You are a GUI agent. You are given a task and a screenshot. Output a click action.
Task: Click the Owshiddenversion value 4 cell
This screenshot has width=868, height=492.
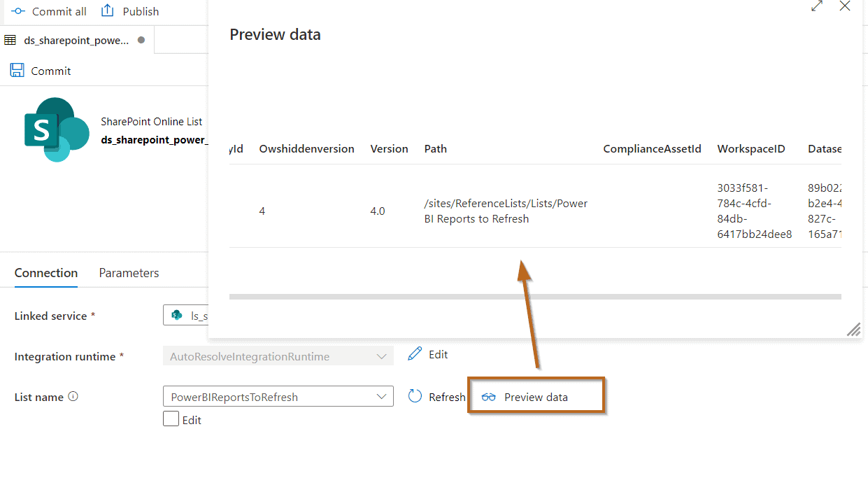tap(262, 211)
